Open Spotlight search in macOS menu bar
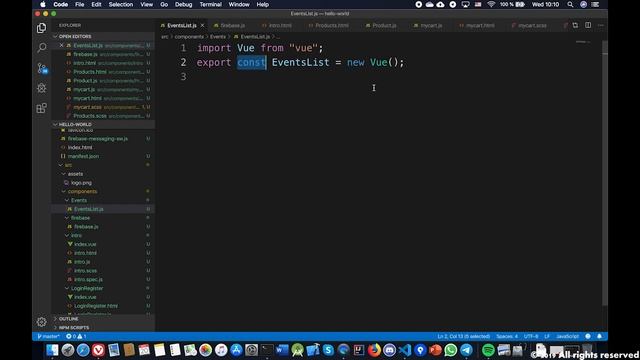The image size is (640, 360). (x=570, y=4)
